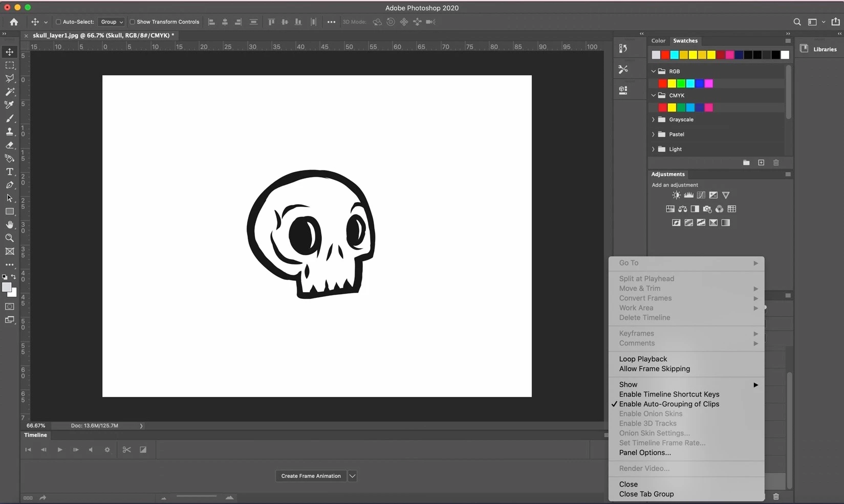
Task: Collapse the RGB swatch group
Action: (653, 71)
